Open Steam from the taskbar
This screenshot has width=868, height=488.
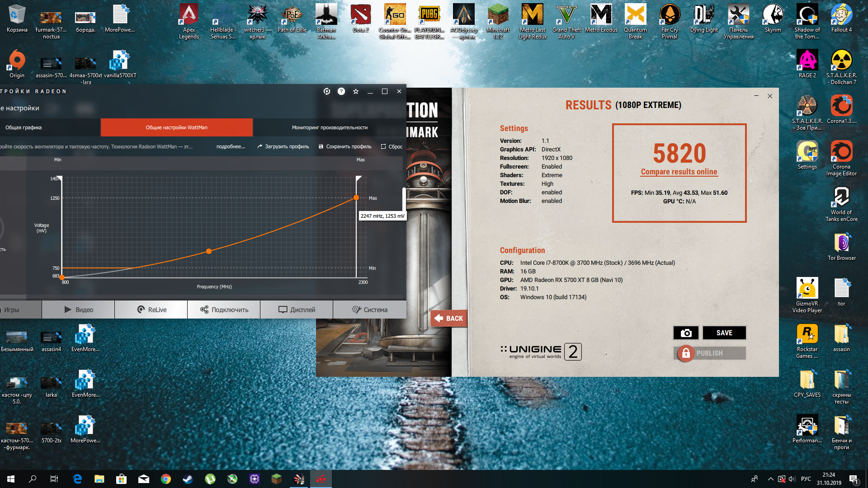tap(188, 479)
